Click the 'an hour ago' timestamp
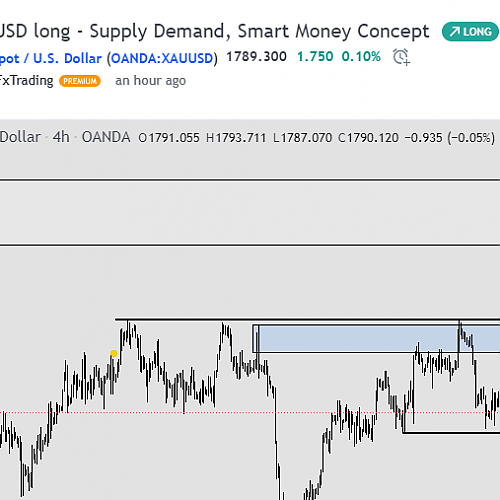This screenshot has width=500, height=500. click(151, 81)
